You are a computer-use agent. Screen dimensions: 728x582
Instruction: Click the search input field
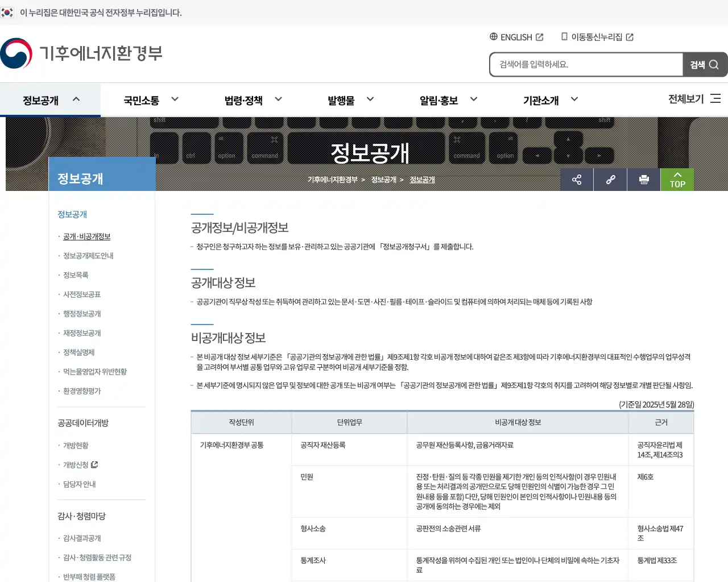(x=586, y=64)
